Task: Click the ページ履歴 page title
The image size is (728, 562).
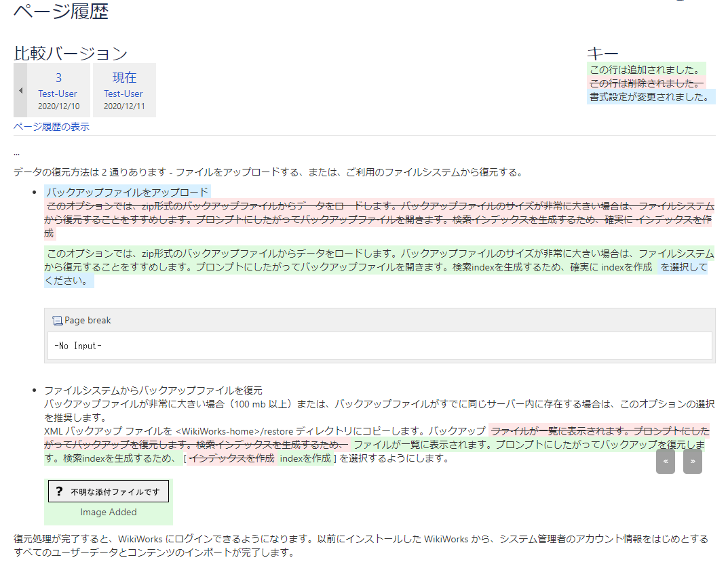Action: point(61,12)
